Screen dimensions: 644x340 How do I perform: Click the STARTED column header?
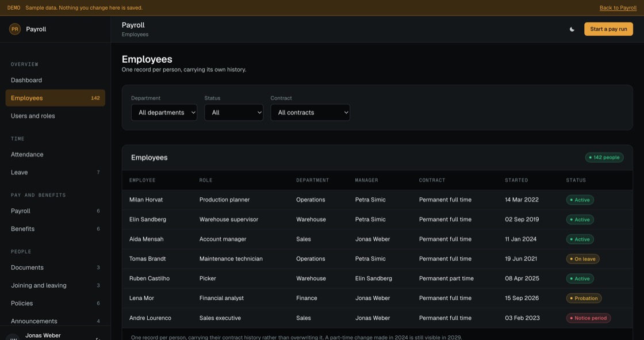[x=516, y=180]
